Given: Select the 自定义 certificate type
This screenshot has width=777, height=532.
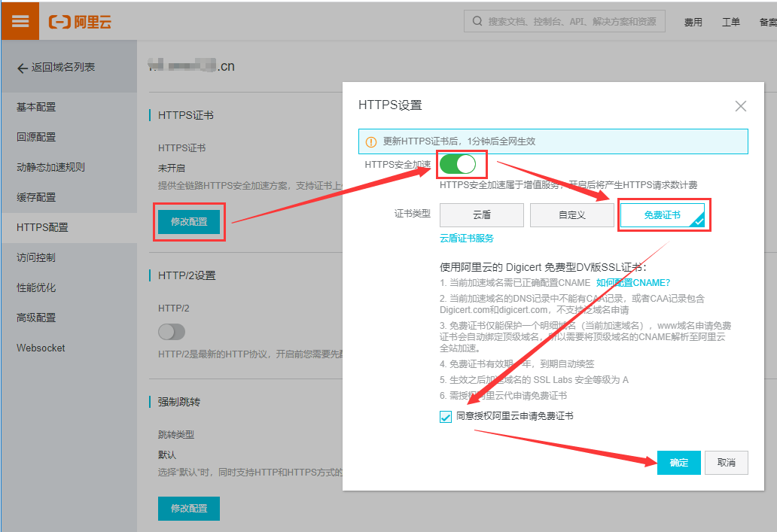Looking at the screenshot, I should 572,215.
